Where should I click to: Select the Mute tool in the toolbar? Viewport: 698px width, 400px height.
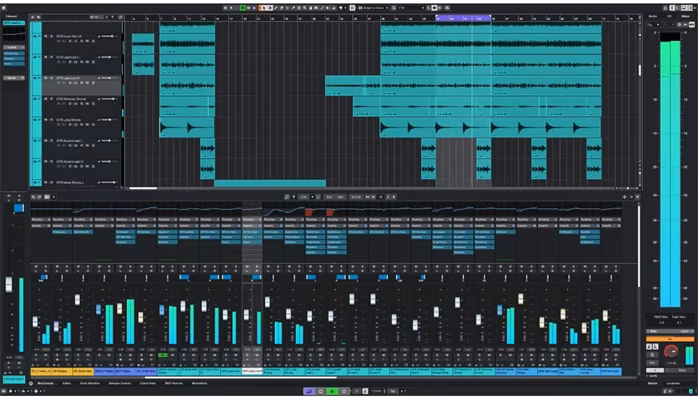(x=299, y=8)
